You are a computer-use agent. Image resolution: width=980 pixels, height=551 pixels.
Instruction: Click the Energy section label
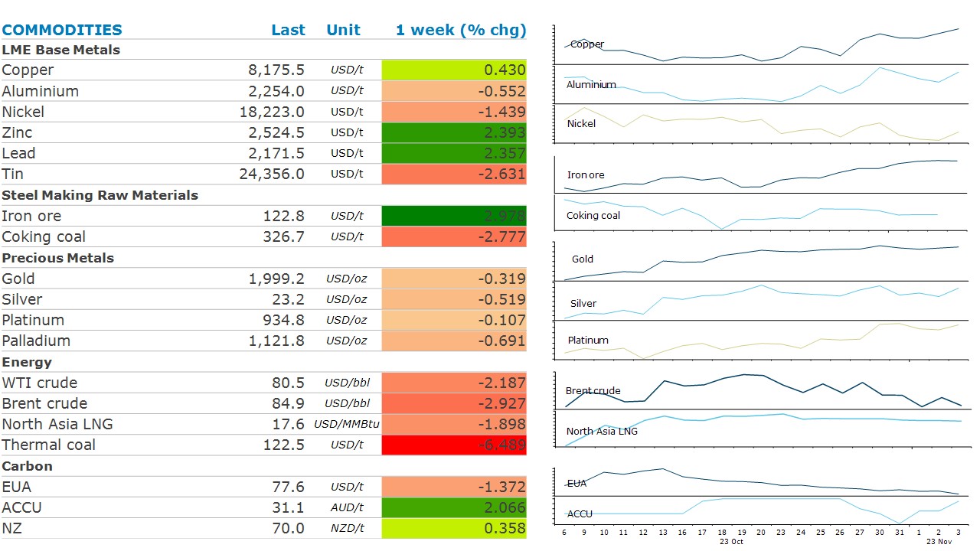click(27, 362)
